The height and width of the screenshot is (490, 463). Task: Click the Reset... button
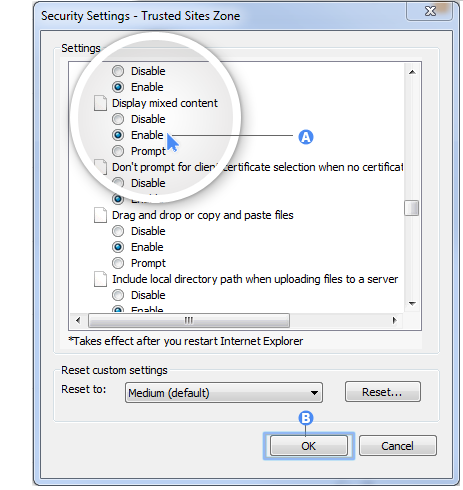382,392
